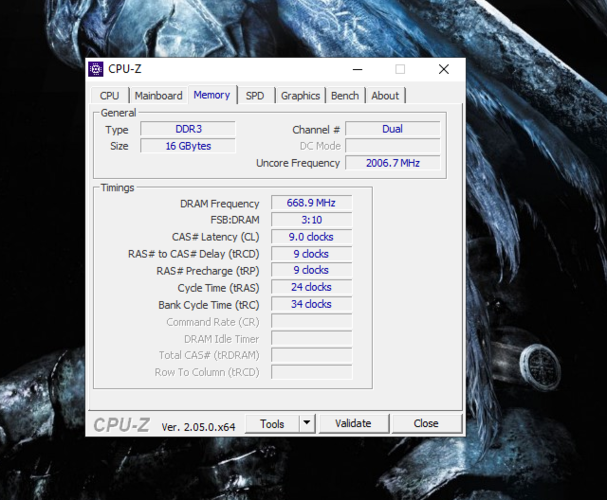The height and width of the screenshot is (500, 607).
Task: Click the CPU-Z window title text
Action: pos(125,69)
